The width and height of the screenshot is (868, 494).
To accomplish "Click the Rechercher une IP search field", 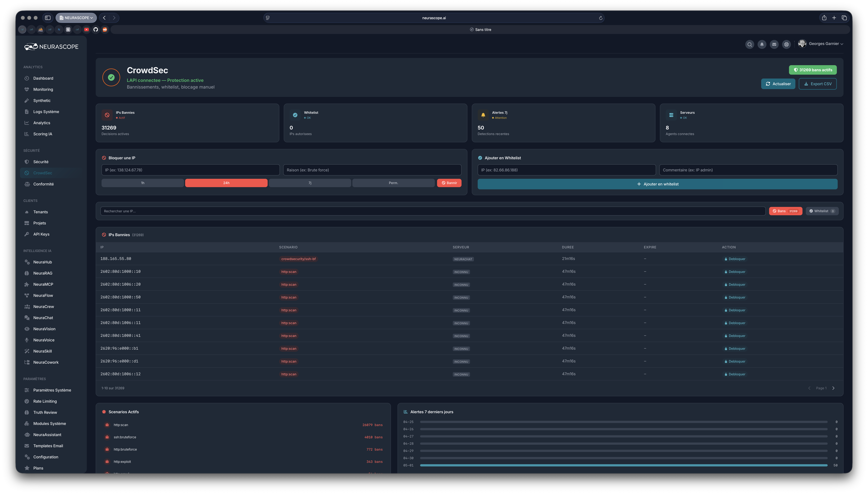I will tap(433, 211).
